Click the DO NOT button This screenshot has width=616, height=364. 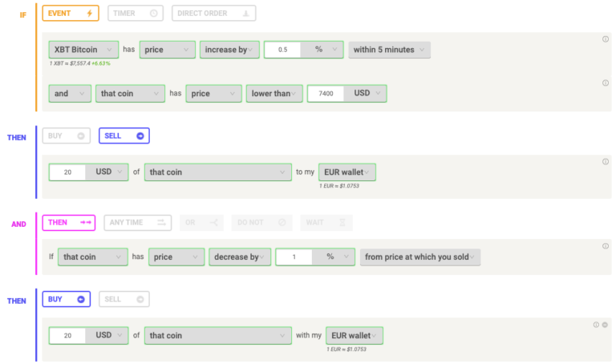[x=261, y=223]
